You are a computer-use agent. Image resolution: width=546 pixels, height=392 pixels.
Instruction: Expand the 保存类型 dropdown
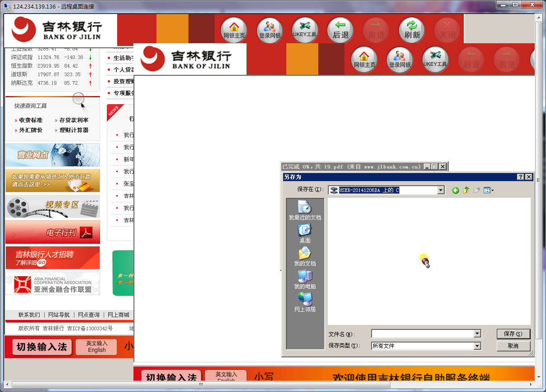click(x=477, y=346)
